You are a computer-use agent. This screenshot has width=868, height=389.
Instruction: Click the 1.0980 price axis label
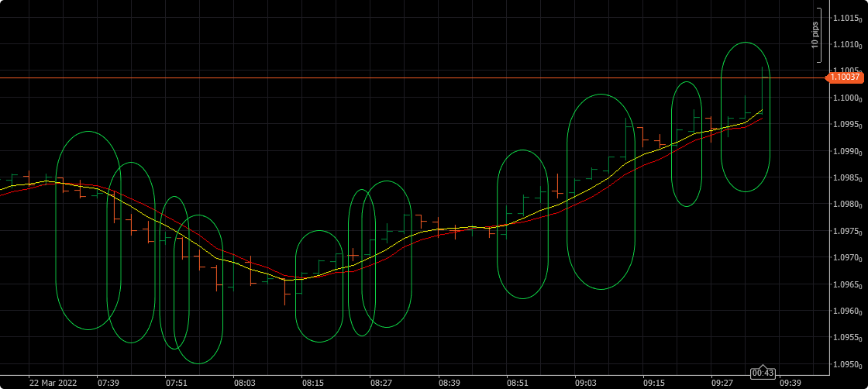point(848,204)
